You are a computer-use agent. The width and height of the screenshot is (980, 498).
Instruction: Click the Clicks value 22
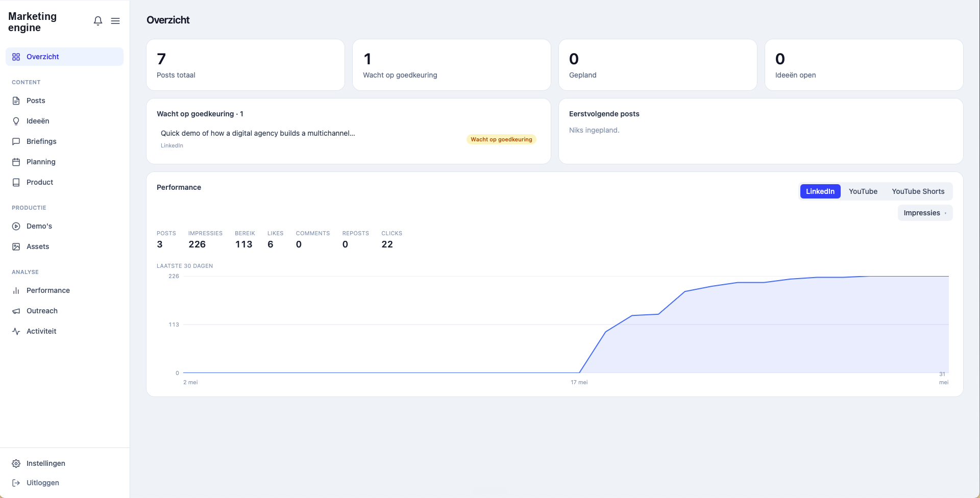click(x=387, y=244)
